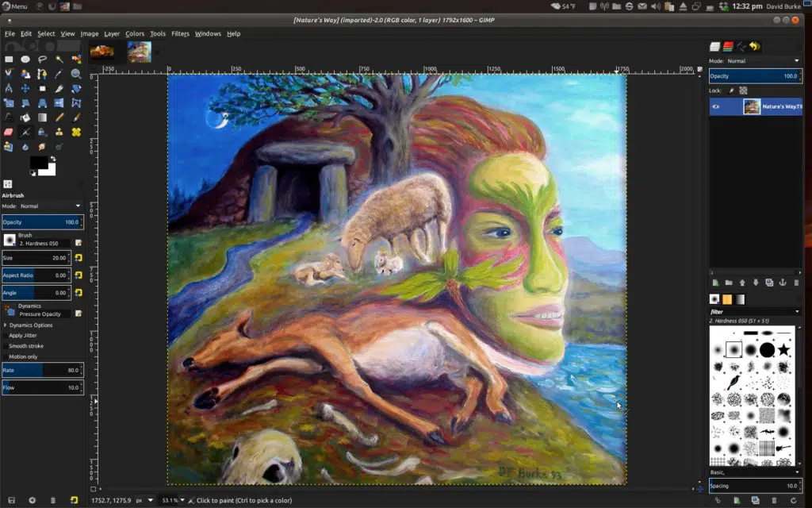Switch to the Undo History tab
Image resolution: width=812 pixels, height=508 pixels.
pyautogui.click(x=755, y=47)
